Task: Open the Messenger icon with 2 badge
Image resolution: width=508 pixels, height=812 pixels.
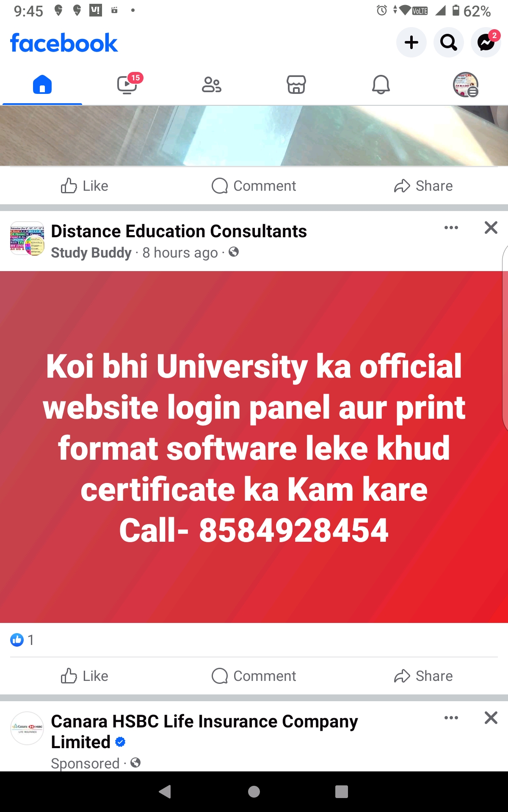Action: click(486, 42)
